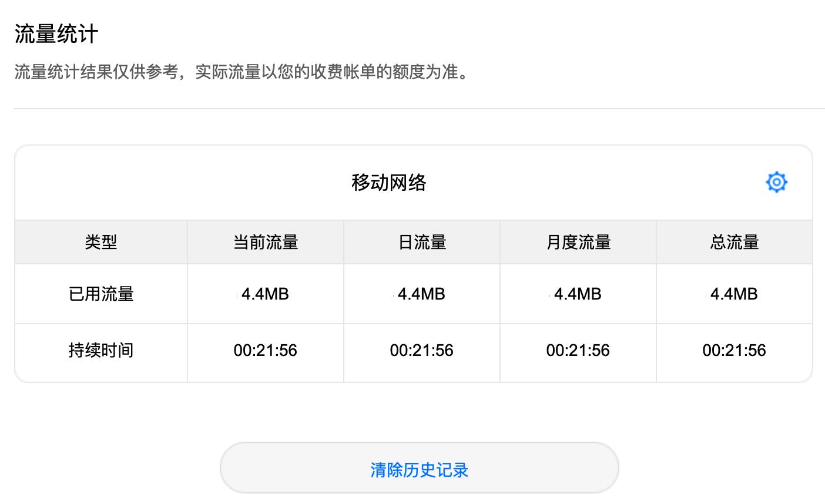Click the 月度流量 column header
Screen dimensions: 825x504
point(578,242)
